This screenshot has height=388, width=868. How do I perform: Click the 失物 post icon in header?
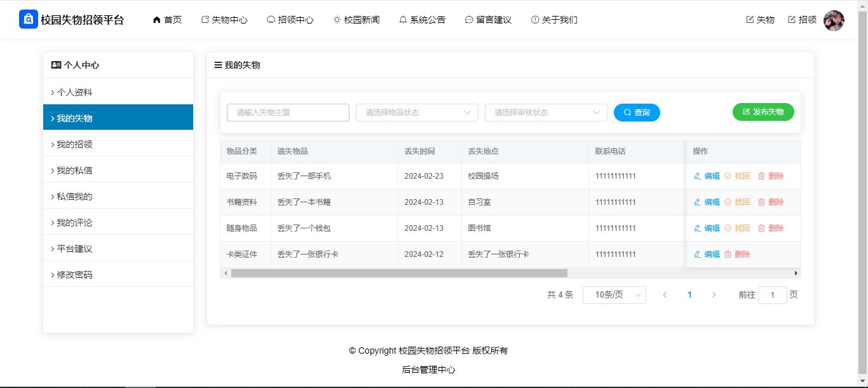tap(750, 20)
